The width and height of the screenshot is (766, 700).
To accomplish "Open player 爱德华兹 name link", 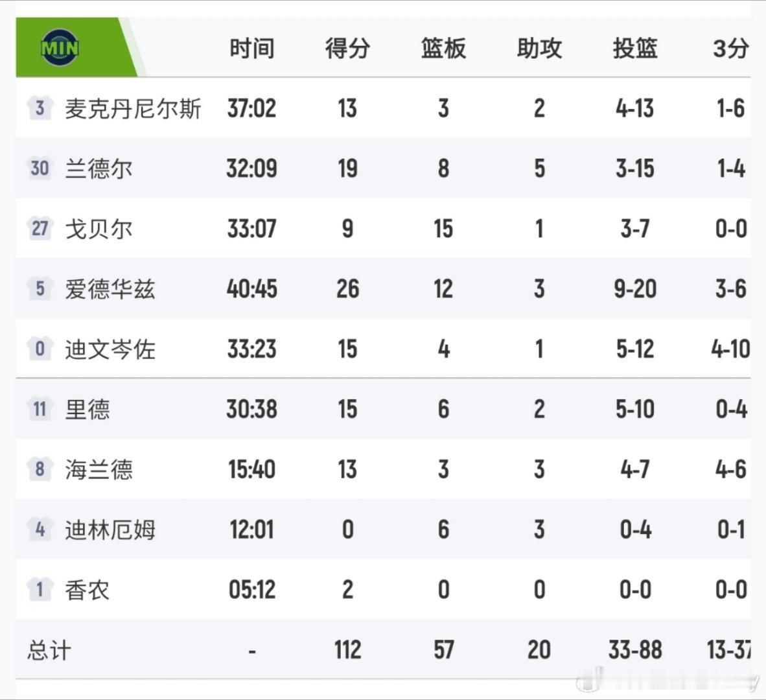I will [110, 289].
